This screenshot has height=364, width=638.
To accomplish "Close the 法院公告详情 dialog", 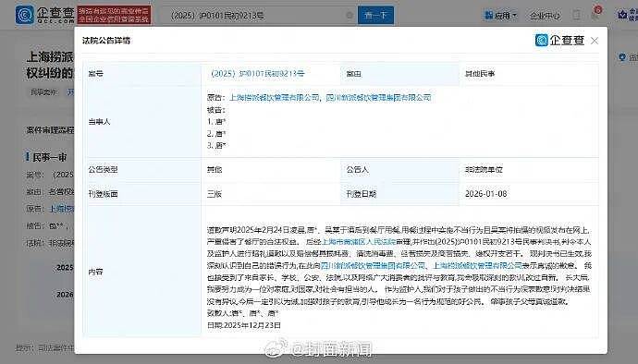I will 595,41.
